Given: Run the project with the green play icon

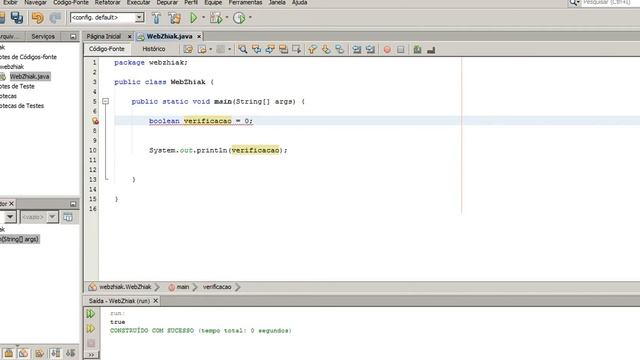Looking at the screenshot, I should (194, 18).
